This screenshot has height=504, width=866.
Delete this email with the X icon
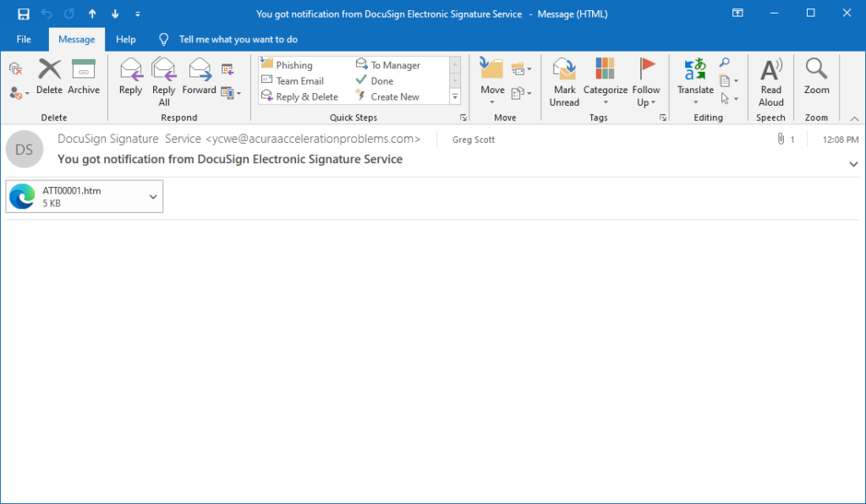pyautogui.click(x=49, y=76)
